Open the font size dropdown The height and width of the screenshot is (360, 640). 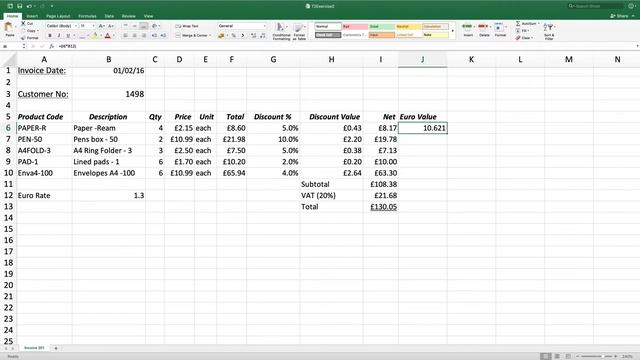87,26
